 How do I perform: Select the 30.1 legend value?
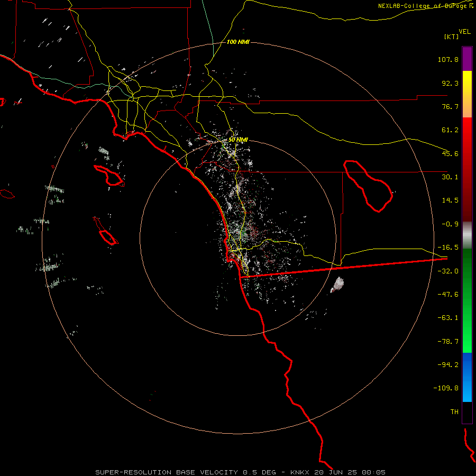pos(450,177)
